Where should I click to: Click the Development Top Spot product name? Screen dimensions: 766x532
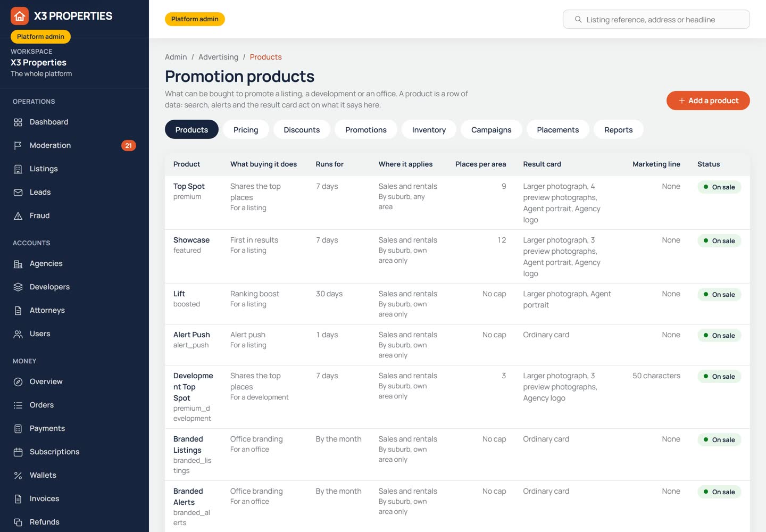click(193, 387)
